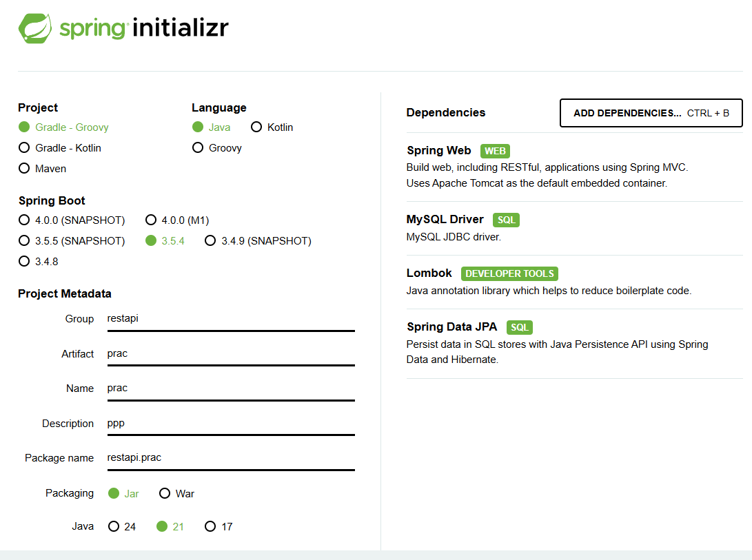The height and width of the screenshot is (560, 752).
Task: Click the Lombok description about boilerplate code
Action: click(x=549, y=291)
